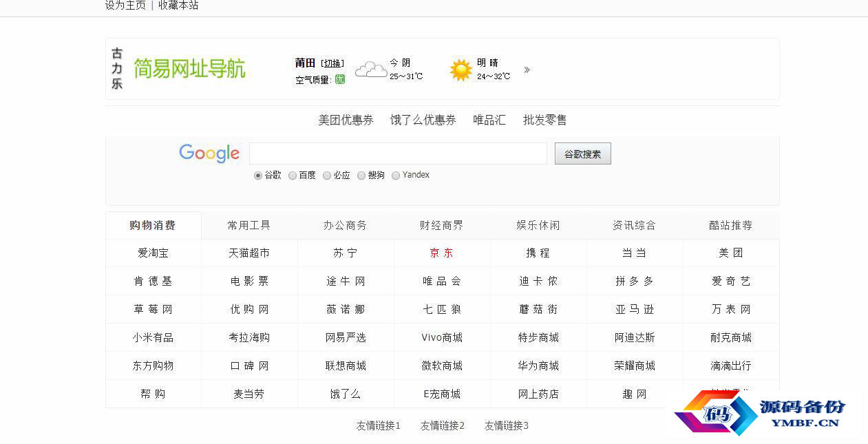This screenshot has height=444, width=868.
Task: Open the 美团 link in the grid
Action: pos(731,253)
